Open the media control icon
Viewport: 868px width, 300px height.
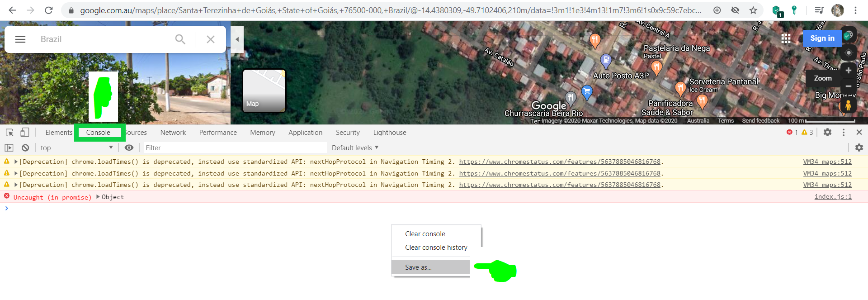819,10
